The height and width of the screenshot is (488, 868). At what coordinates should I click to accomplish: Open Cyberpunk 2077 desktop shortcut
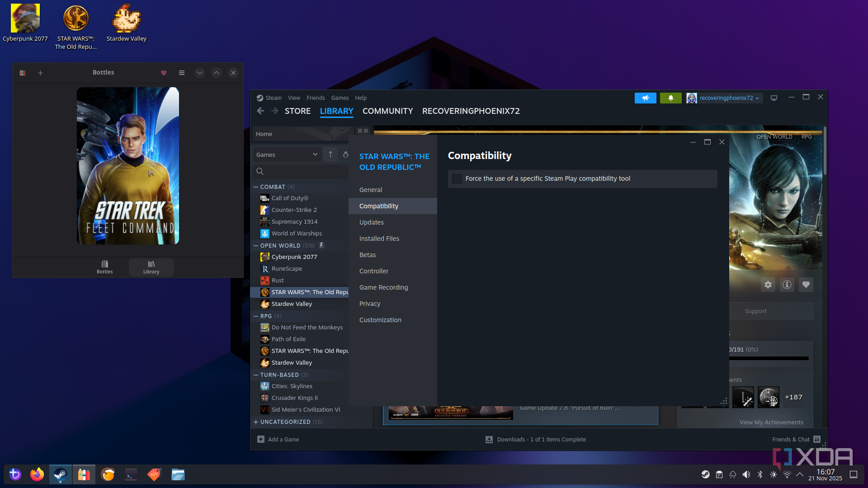(x=25, y=23)
